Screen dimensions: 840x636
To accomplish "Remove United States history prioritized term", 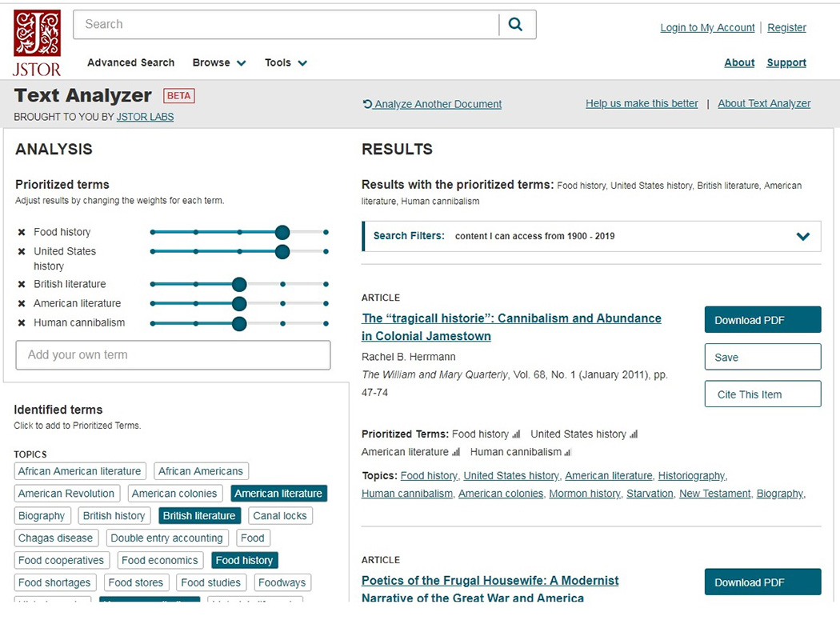I will pos(22,251).
